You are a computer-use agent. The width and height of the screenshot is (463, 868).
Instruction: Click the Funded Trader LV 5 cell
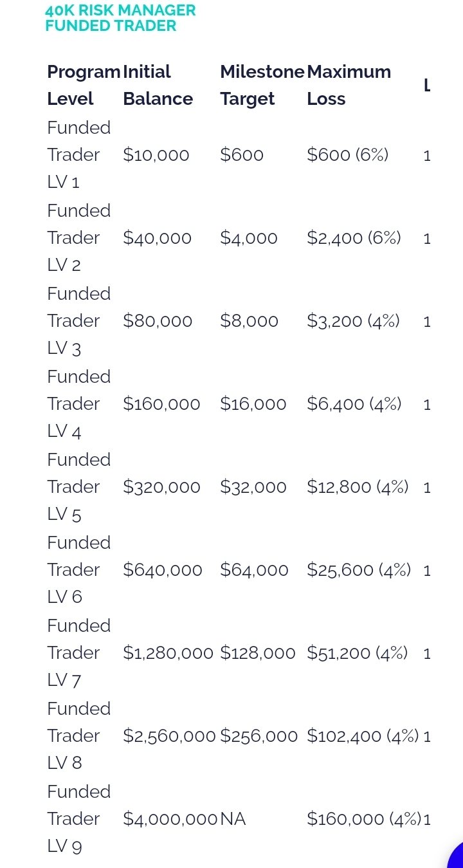[x=78, y=487]
